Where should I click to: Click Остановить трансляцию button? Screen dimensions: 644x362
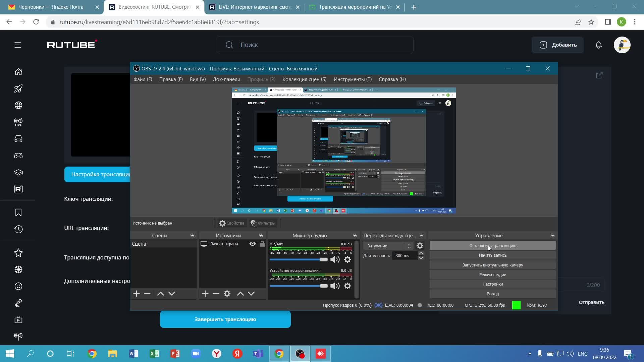coord(492,246)
